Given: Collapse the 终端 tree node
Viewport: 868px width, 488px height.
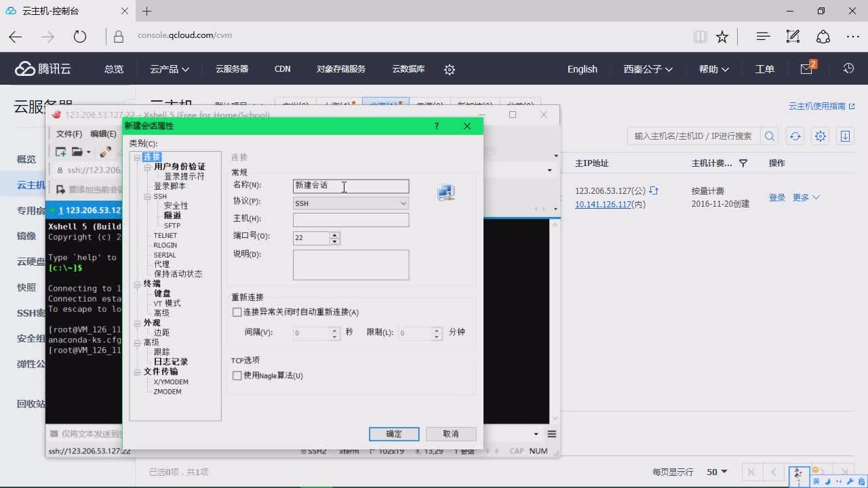Looking at the screenshot, I should [x=138, y=284].
